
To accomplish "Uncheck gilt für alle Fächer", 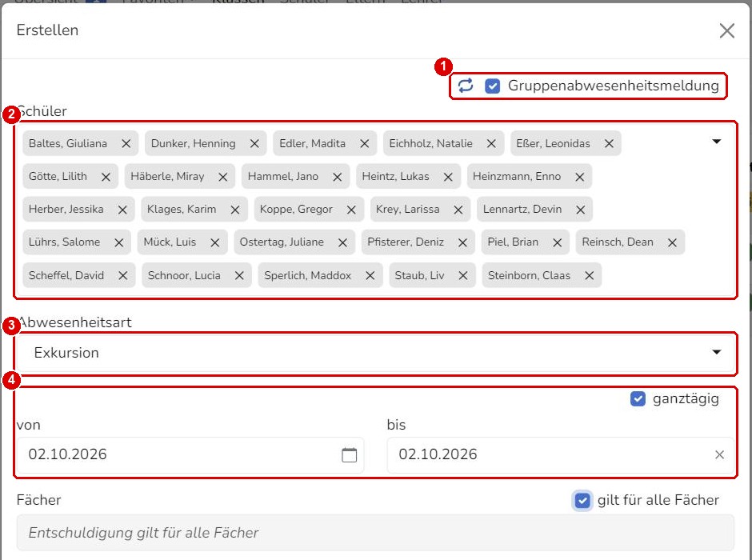I will pyautogui.click(x=582, y=501).
